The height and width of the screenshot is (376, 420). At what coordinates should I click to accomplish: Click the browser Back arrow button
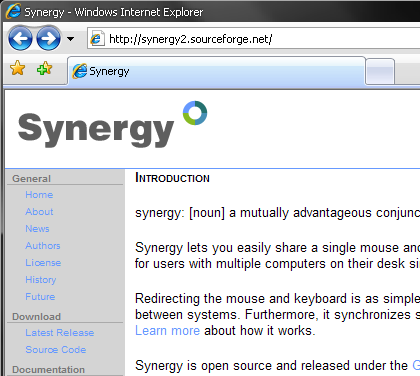(x=20, y=39)
